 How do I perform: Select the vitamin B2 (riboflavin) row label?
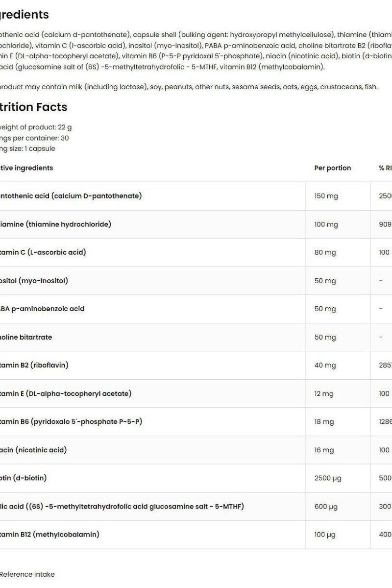tap(34, 365)
